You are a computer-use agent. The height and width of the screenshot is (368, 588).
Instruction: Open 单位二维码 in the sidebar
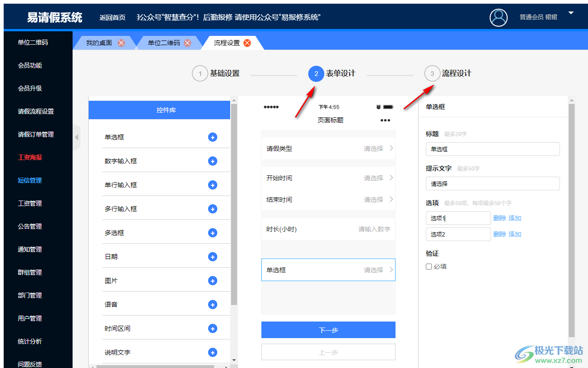[x=33, y=42]
